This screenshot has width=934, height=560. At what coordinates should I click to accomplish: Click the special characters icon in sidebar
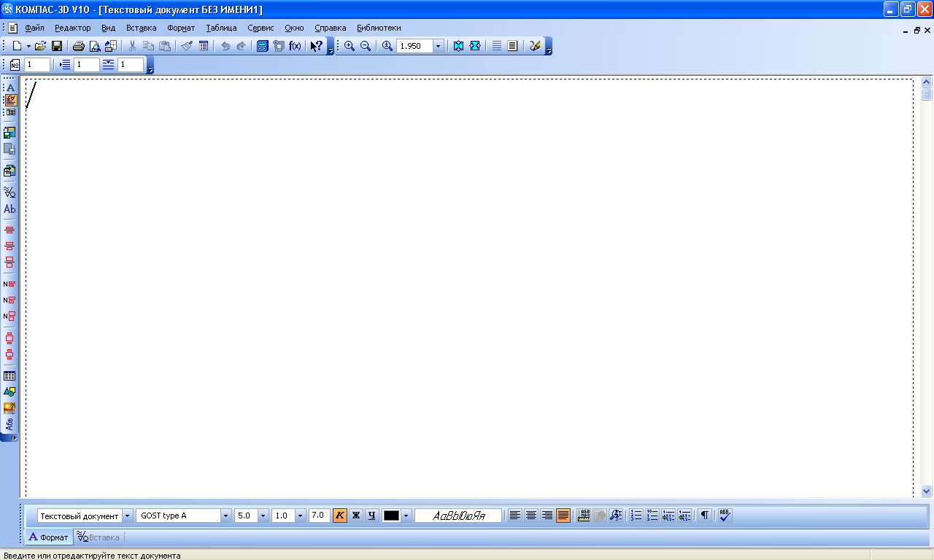pyautogui.click(x=10, y=192)
